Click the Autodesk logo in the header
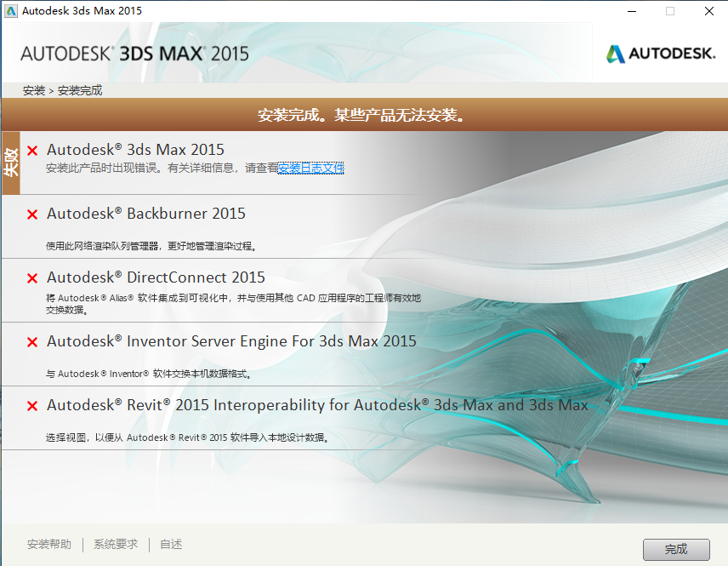728x566 pixels. tap(661, 54)
